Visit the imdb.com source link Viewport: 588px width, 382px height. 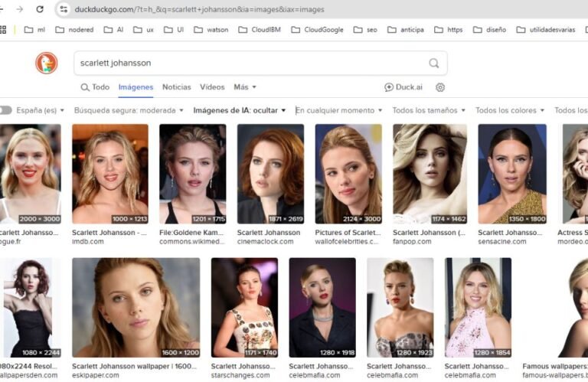pyautogui.click(x=88, y=242)
